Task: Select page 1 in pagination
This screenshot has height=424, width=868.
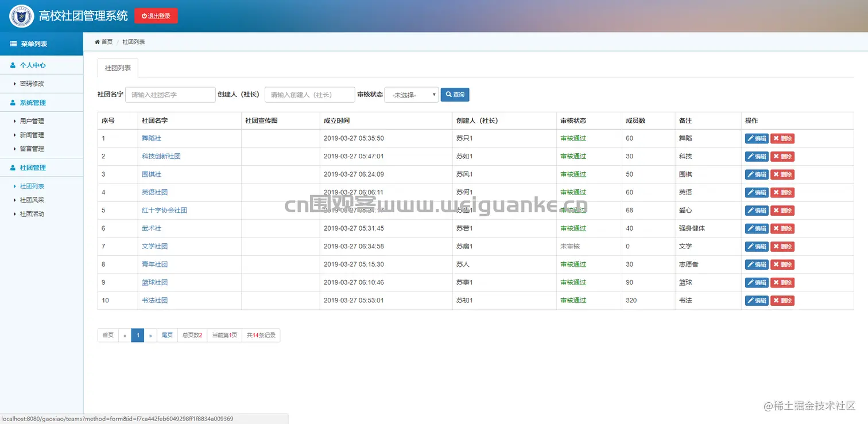Action: [x=138, y=335]
